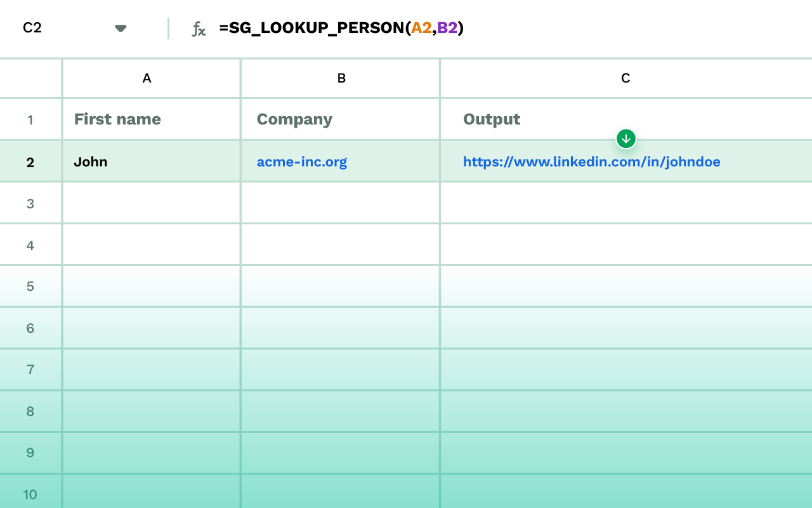Select the empty cell B3
Screen dimensions: 812x508
coord(340,203)
